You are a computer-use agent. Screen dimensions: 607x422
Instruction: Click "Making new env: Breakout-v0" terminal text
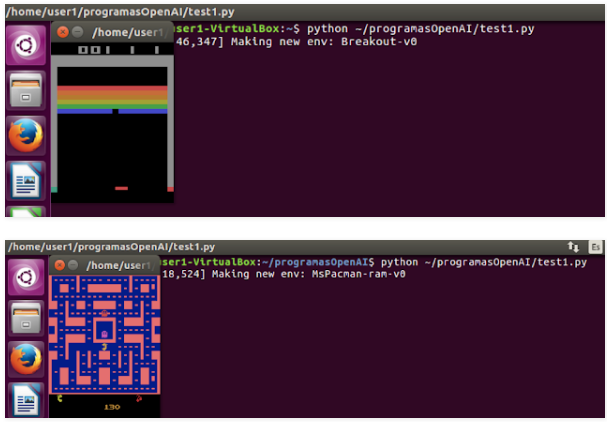324,41
